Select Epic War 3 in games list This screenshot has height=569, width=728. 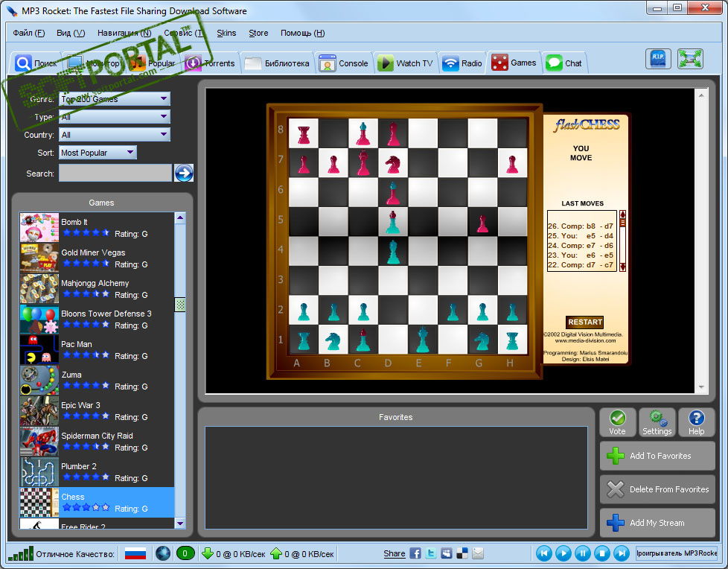[x=97, y=410]
